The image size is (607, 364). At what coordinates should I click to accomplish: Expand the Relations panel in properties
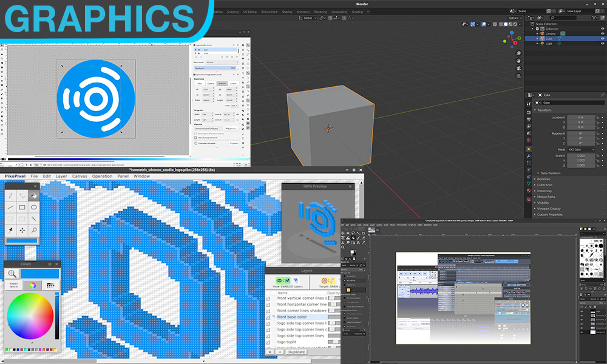click(544, 179)
